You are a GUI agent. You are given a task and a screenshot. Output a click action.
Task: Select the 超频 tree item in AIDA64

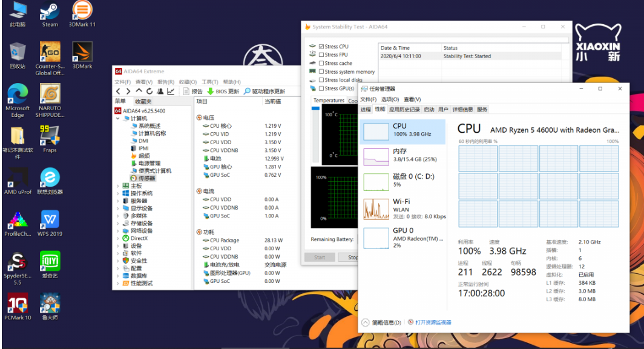pyautogui.click(x=140, y=156)
